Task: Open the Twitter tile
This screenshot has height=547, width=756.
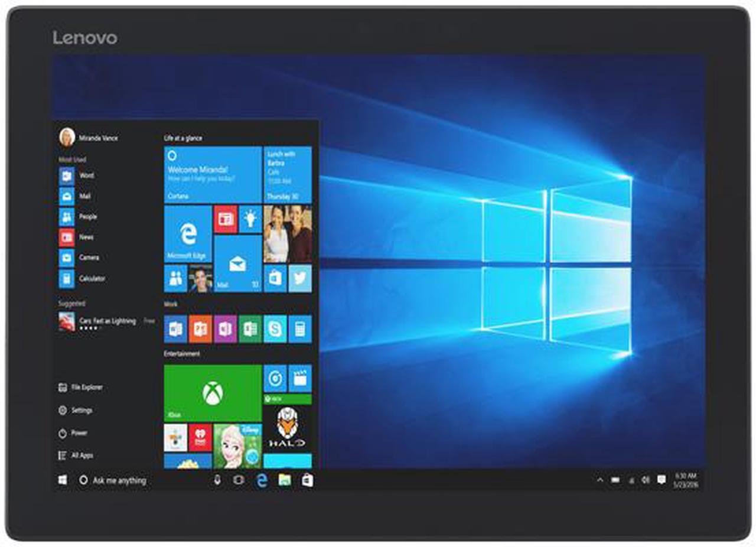Action: tap(300, 278)
